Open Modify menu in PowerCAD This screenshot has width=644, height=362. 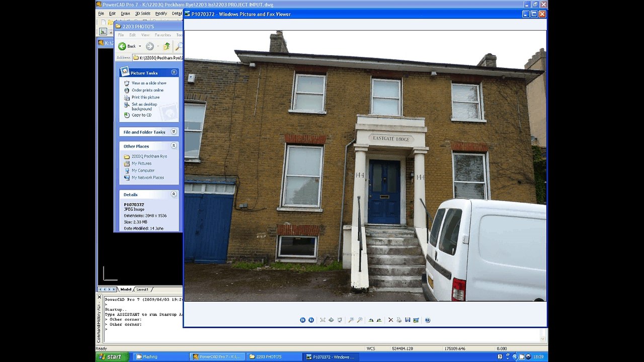pos(161,14)
